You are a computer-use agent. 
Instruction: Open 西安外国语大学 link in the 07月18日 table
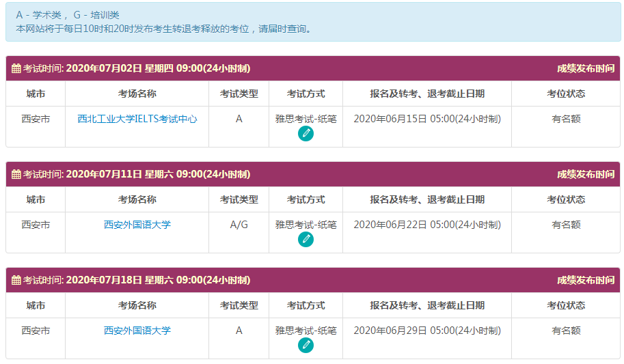pos(137,331)
